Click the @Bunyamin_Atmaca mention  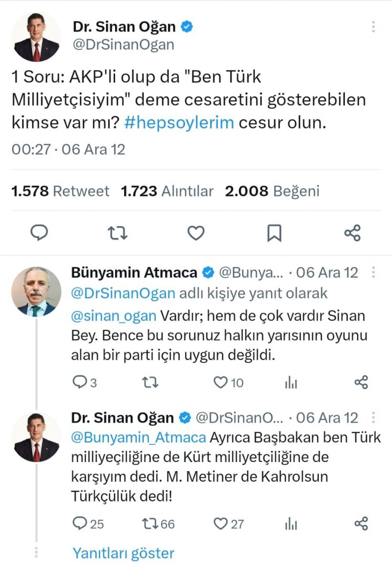138,437
